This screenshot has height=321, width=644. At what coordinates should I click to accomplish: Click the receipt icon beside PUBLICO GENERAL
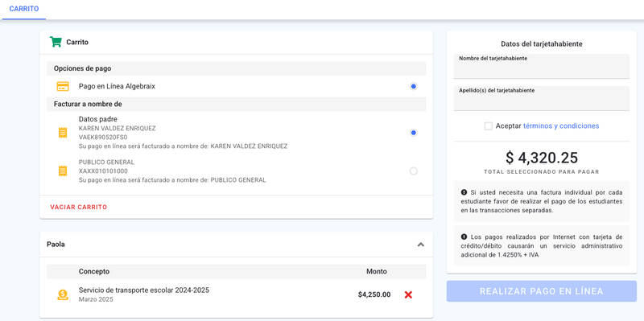tap(63, 171)
